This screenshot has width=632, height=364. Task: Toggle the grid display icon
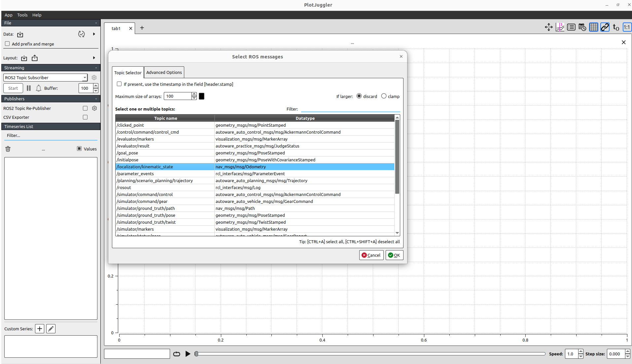point(593,27)
